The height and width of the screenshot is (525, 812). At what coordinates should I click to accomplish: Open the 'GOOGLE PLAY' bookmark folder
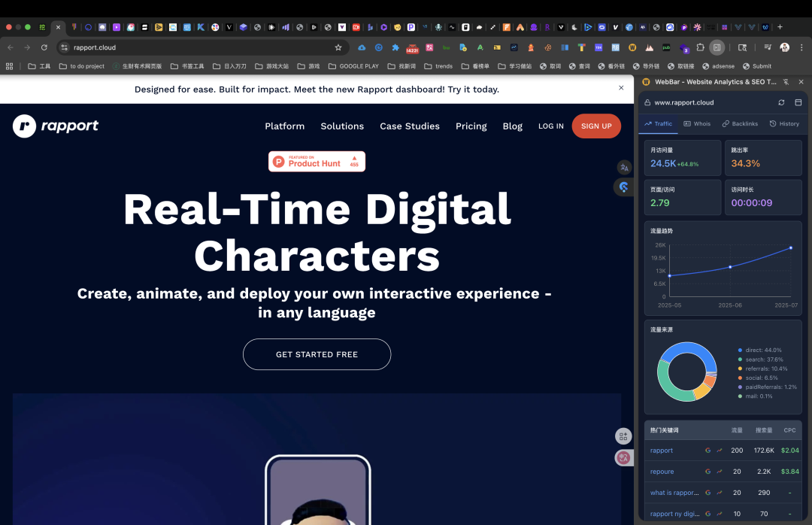point(353,66)
